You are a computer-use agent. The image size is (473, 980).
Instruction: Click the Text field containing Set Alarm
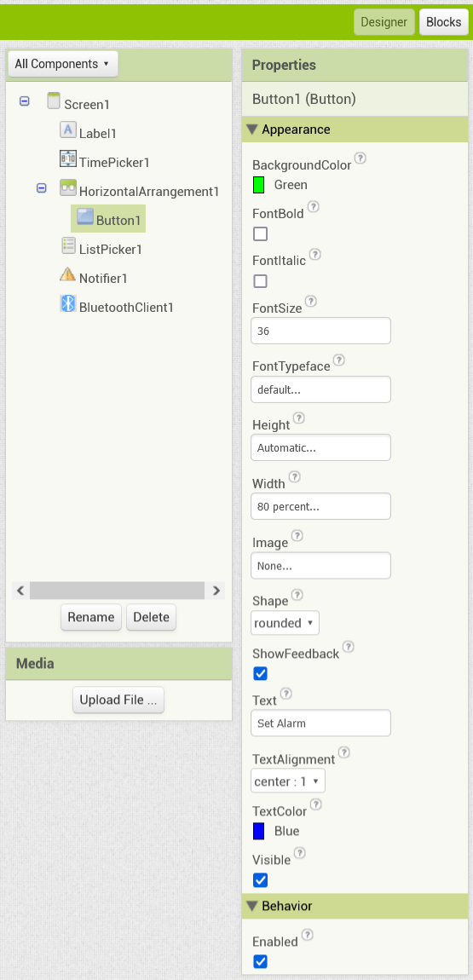[320, 723]
